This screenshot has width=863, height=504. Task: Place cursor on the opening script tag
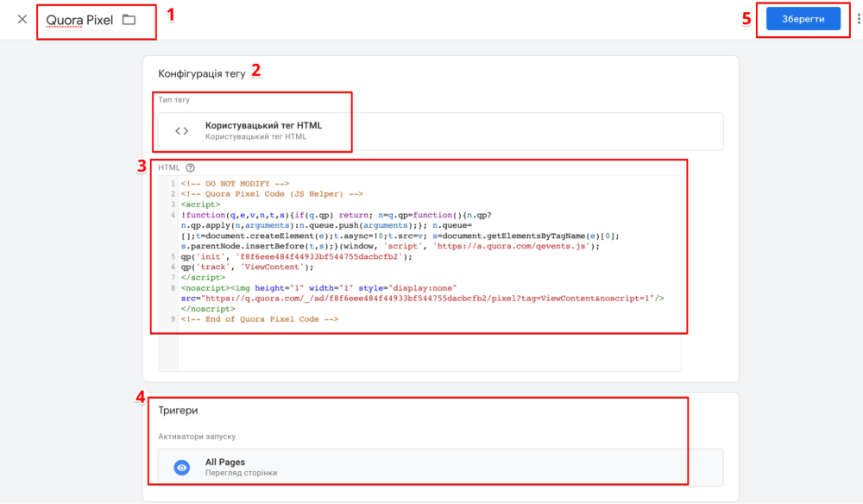(x=200, y=205)
